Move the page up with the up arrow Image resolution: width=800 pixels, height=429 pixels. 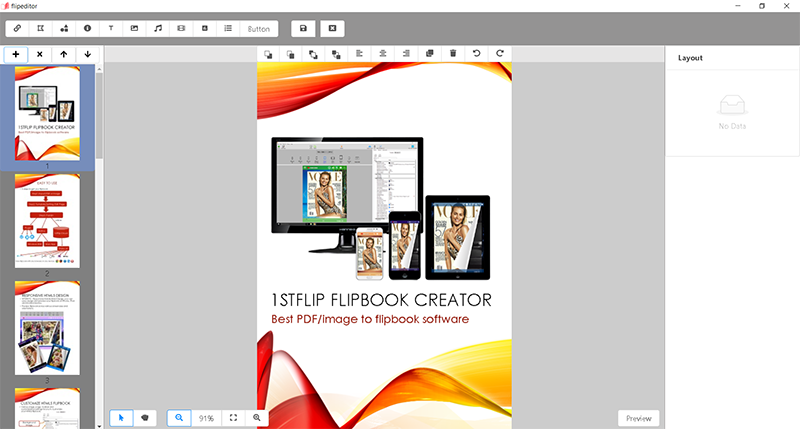click(x=64, y=54)
